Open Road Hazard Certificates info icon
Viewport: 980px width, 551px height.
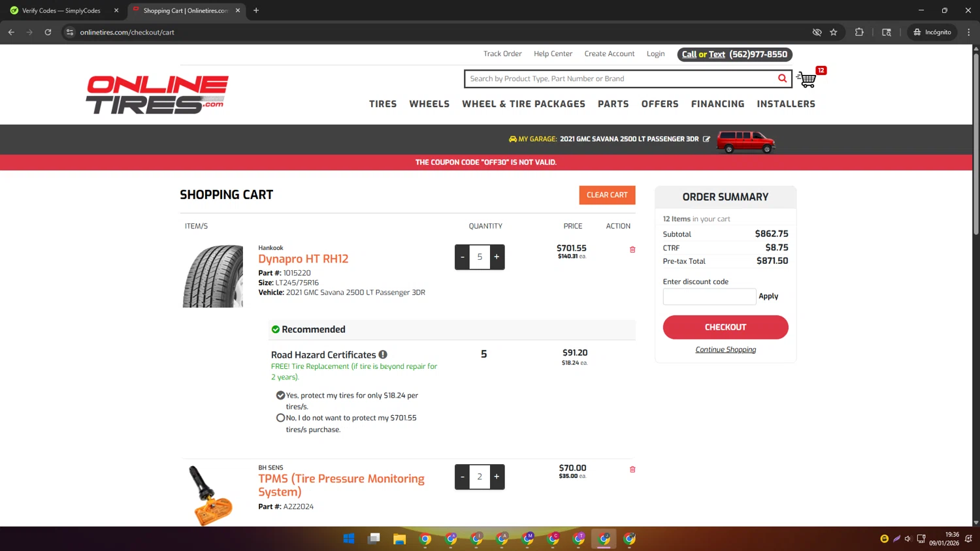tap(383, 354)
